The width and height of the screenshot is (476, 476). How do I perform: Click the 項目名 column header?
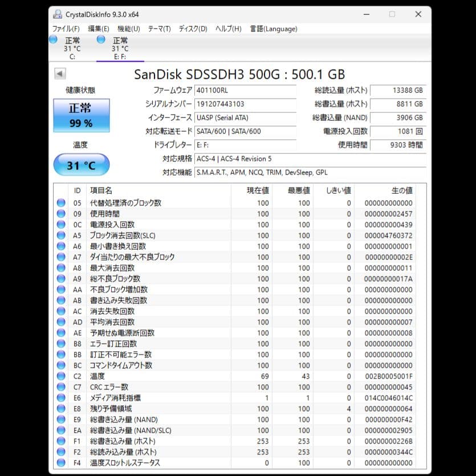pos(159,190)
